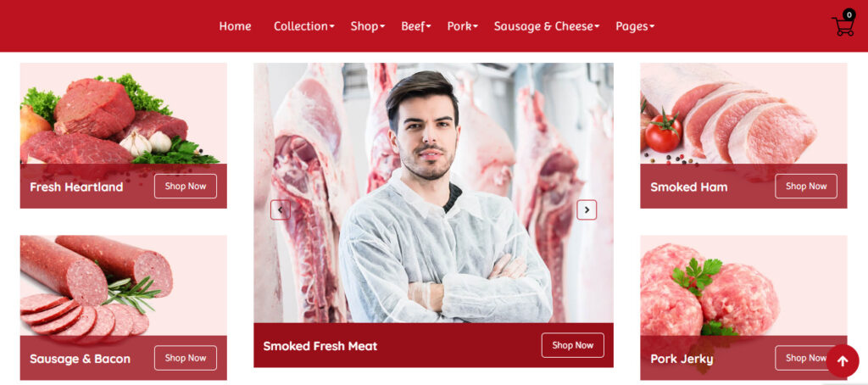Shop Now under Pork Jerky
This screenshot has height=385, width=868.
[800, 358]
